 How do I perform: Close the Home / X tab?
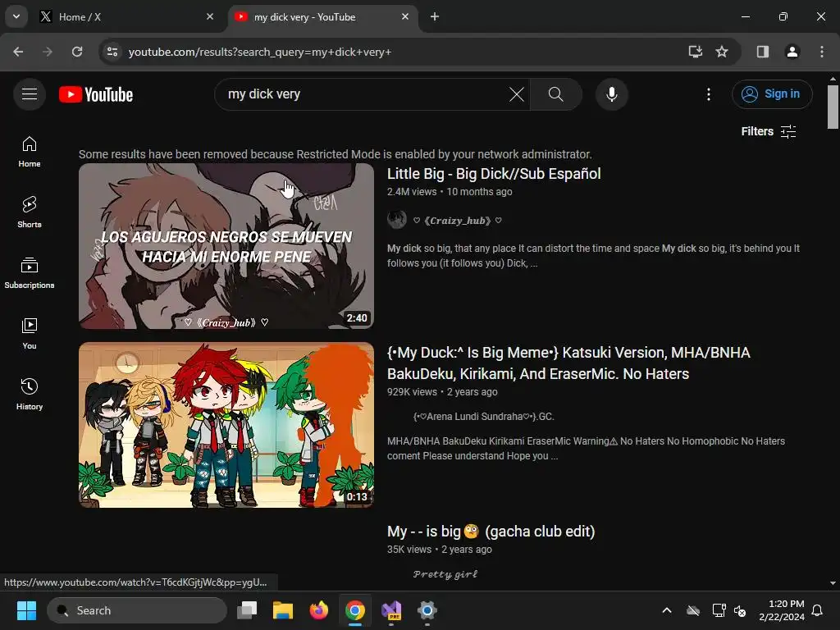click(x=210, y=17)
